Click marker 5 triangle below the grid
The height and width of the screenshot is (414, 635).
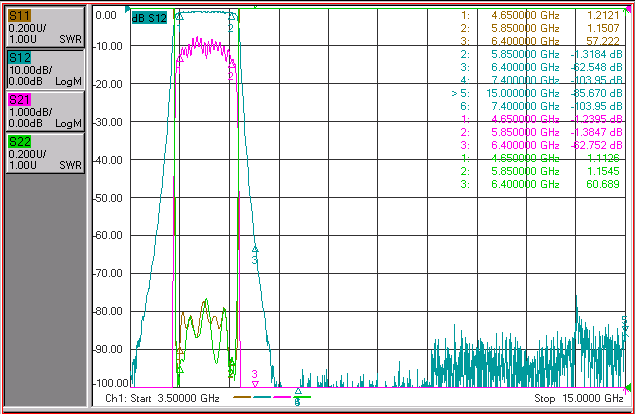(298, 391)
